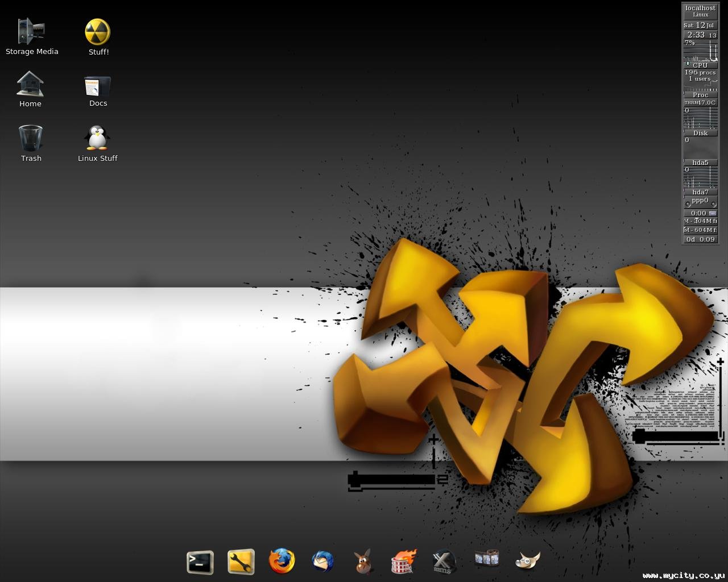
Task: Launch Thunderbird mail from the dock
Action: pos(323,562)
